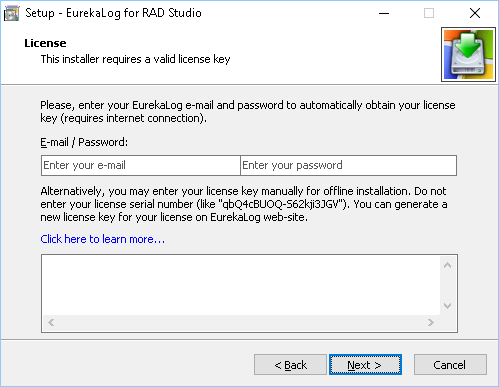Focus the 'Enter your password' field
Viewport: 499px width, 387px height.
point(348,165)
